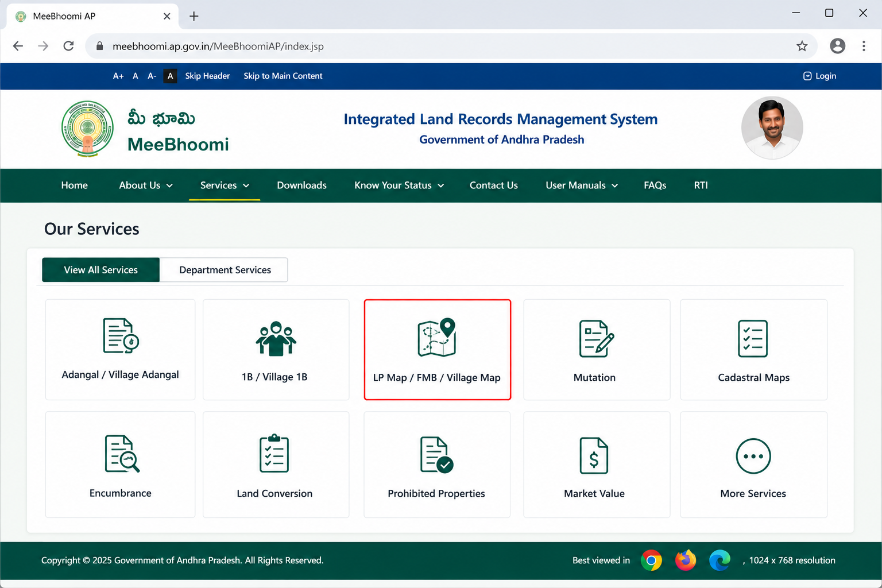Click the Government of Andhra Pradesh subtitle

[502, 140]
